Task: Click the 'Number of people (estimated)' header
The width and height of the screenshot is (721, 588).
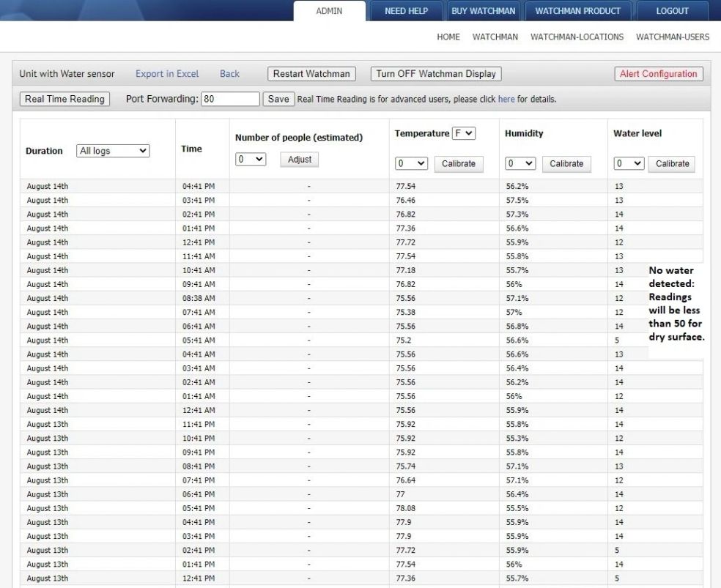Action: (299, 138)
